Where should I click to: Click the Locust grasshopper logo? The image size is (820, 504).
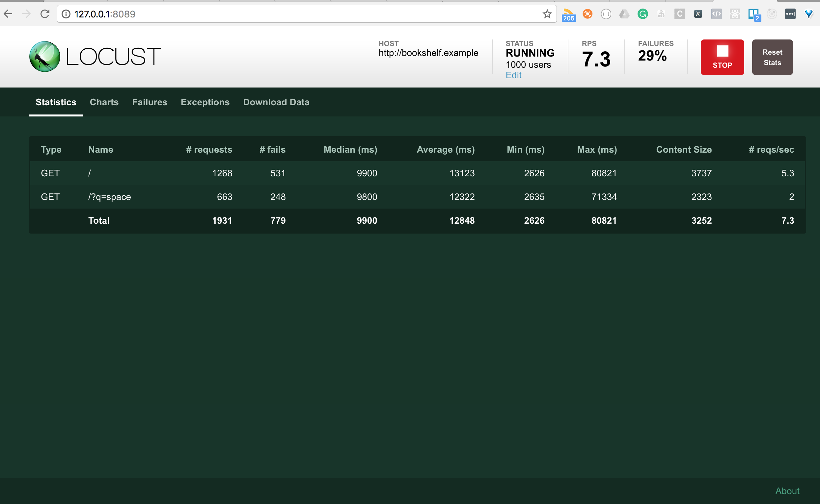tap(45, 56)
